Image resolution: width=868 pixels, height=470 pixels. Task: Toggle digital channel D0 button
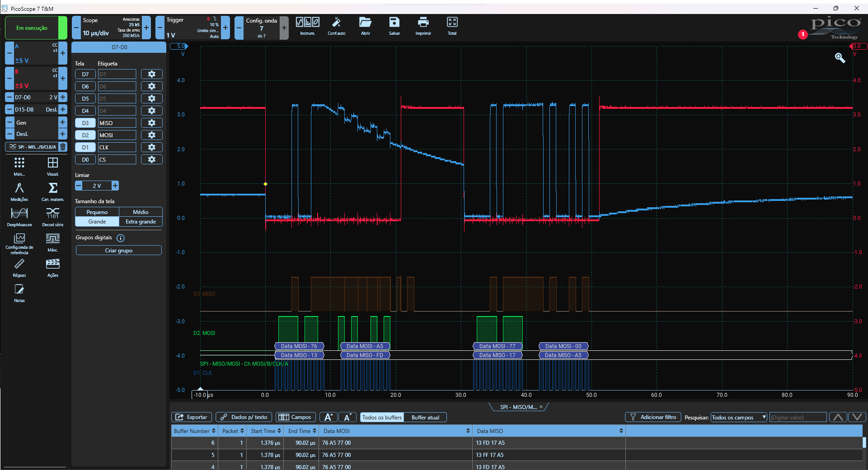tap(85, 159)
